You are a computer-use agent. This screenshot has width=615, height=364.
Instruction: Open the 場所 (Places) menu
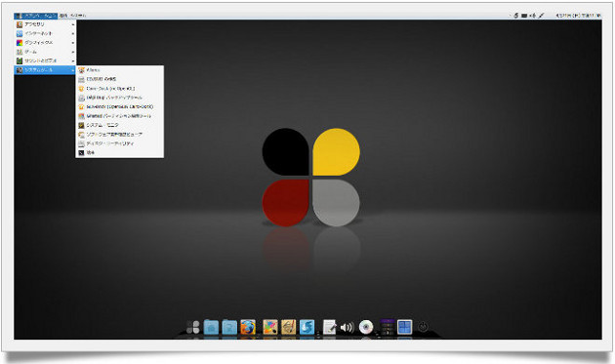pyautogui.click(x=63, y=16)
